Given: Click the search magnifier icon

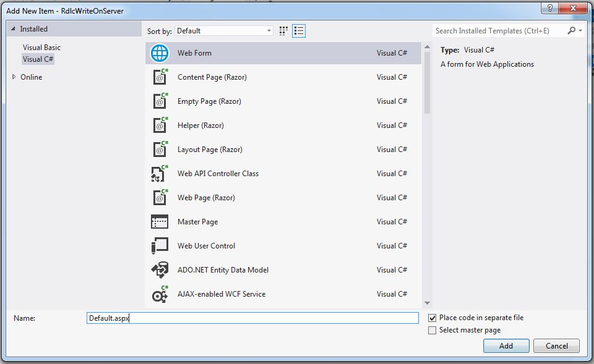Looking at the screenshot, I should [x=571, y=31].
